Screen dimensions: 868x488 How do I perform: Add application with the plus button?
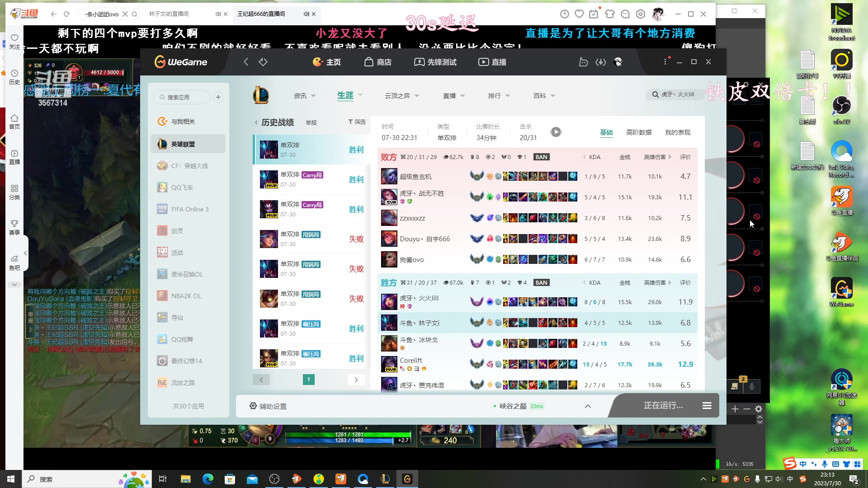218,97
